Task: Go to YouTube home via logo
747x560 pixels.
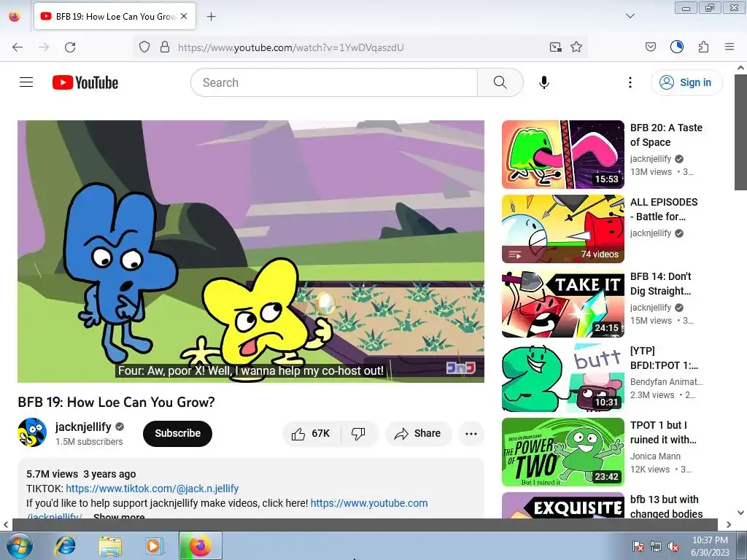Action: (x=85, y=82)
